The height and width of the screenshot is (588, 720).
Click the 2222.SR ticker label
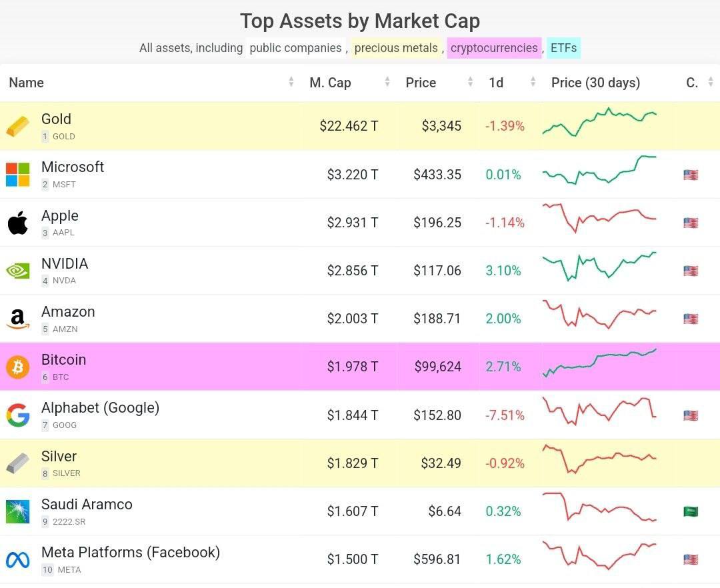[x=69, y=522]
